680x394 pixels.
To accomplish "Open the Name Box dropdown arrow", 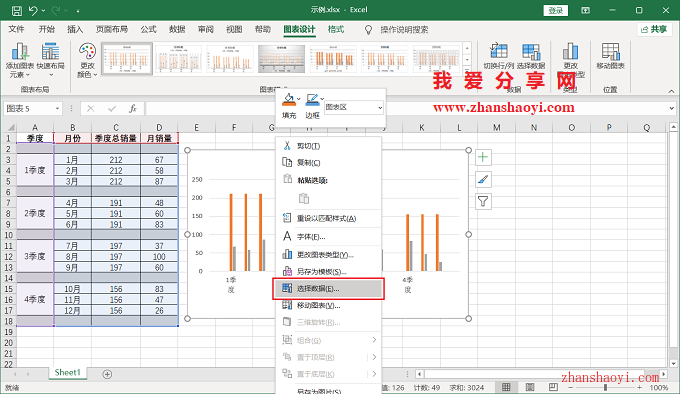I will [57, 108].
